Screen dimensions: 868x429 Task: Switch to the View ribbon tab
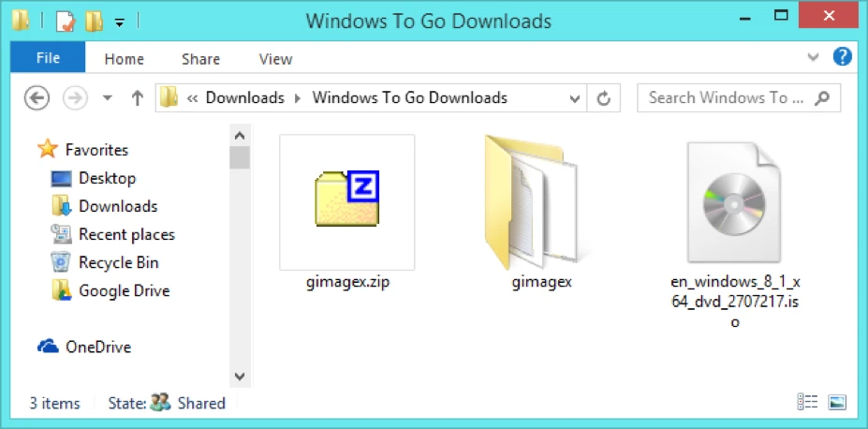coord(275,59)
